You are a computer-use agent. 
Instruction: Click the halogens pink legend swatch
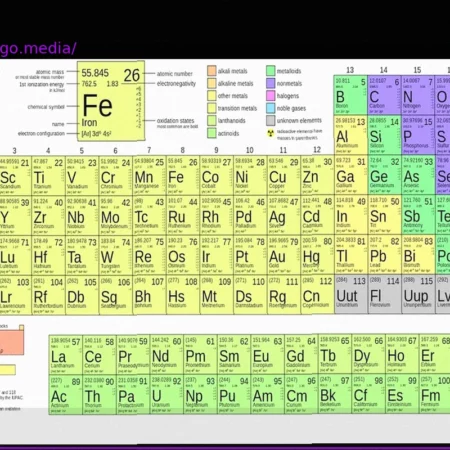coord(271,96)
